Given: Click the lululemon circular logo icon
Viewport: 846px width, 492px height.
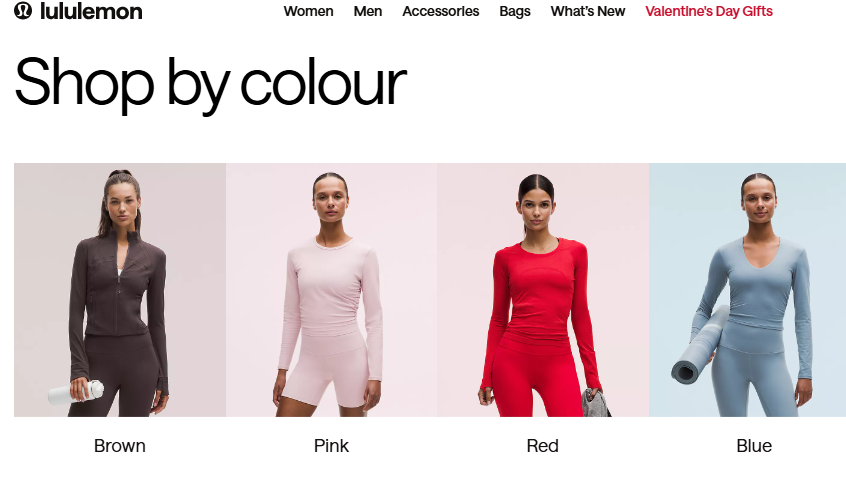Looking at the screenshot, I should [23, 10].
